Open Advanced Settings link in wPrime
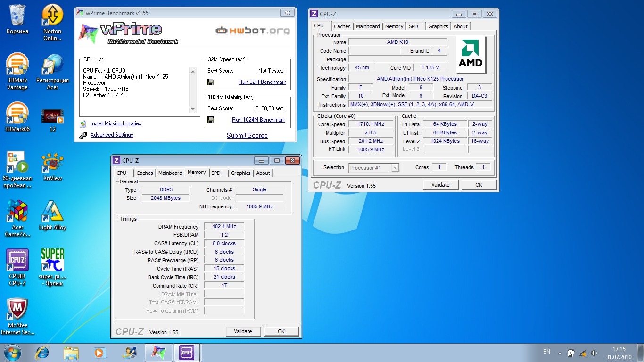 tap(112, 135)
